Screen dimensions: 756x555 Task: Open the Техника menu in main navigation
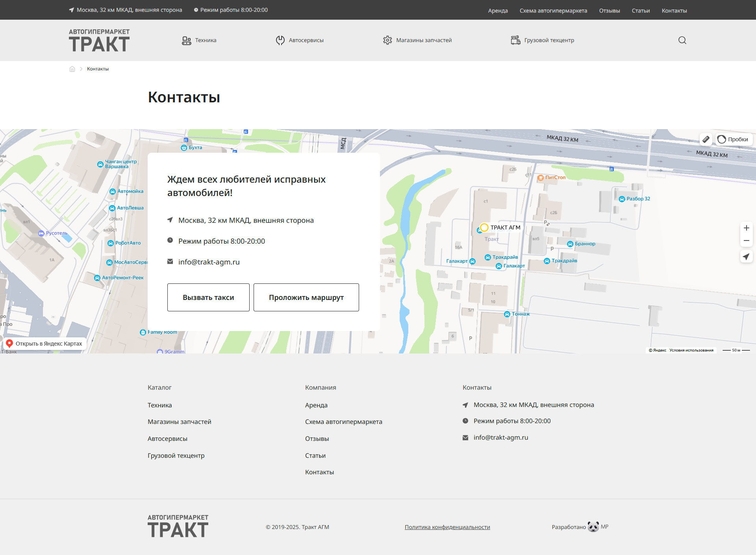pyautogui.click(x=199, y=40)
